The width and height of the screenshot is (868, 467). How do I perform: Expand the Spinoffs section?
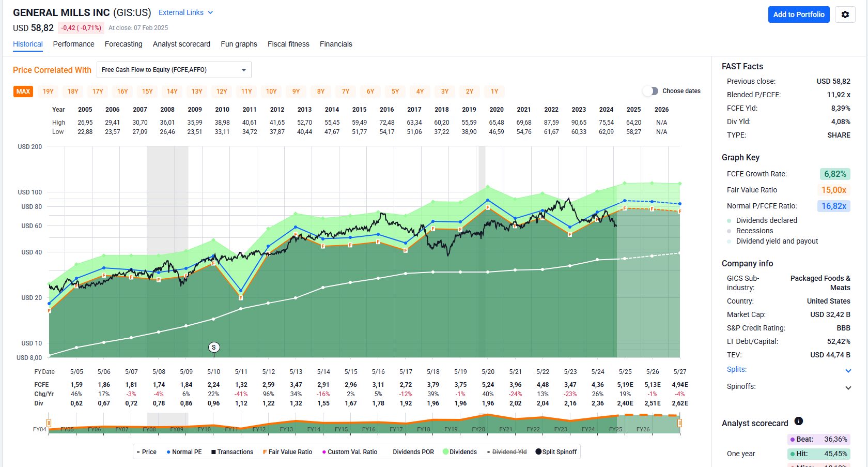pyautogui.click(x=848, y=387)
